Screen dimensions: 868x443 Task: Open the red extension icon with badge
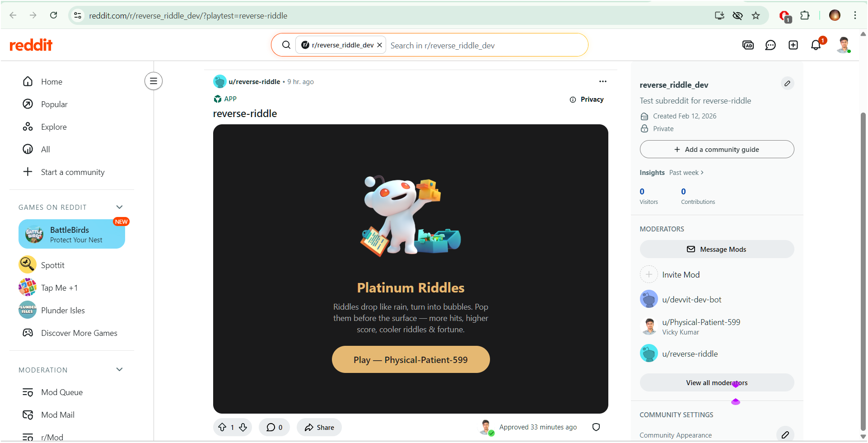(785, 16)
